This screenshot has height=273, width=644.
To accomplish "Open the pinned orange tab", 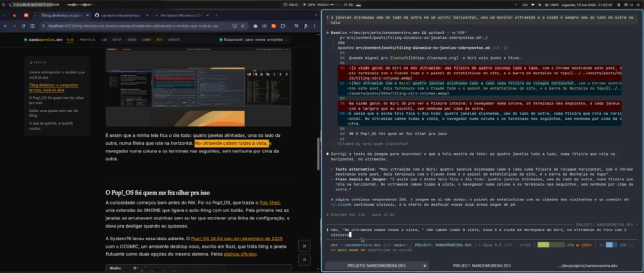I will point(26,15).
